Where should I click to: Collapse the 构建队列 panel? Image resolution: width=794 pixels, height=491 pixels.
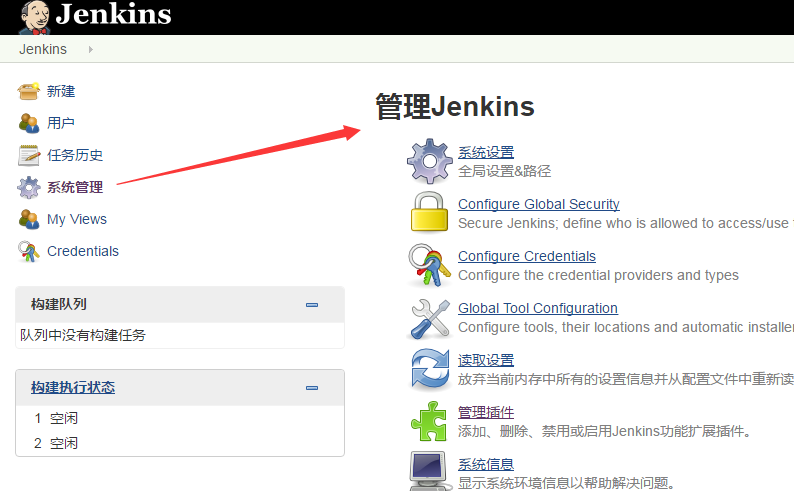[x=312, y=305]
